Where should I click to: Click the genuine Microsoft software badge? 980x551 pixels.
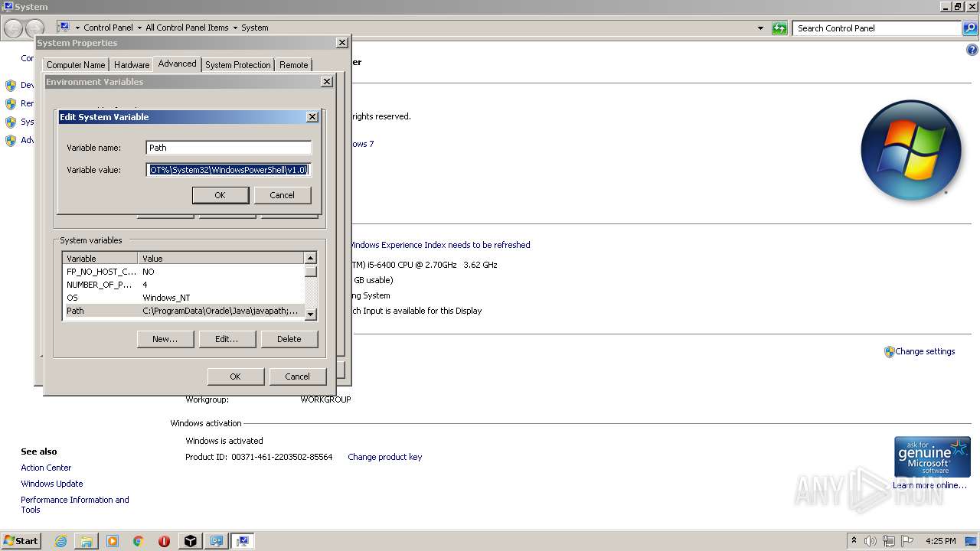click(932, 457)
